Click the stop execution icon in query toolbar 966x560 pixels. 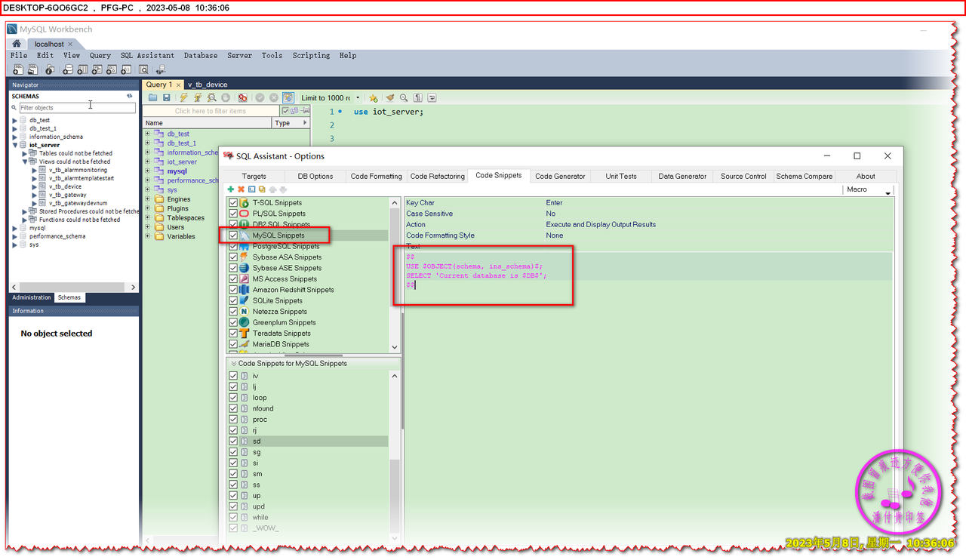click(226, 97)
